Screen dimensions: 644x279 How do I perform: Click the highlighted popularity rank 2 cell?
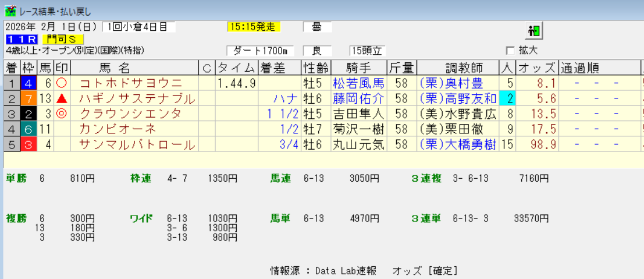(507, 98)
